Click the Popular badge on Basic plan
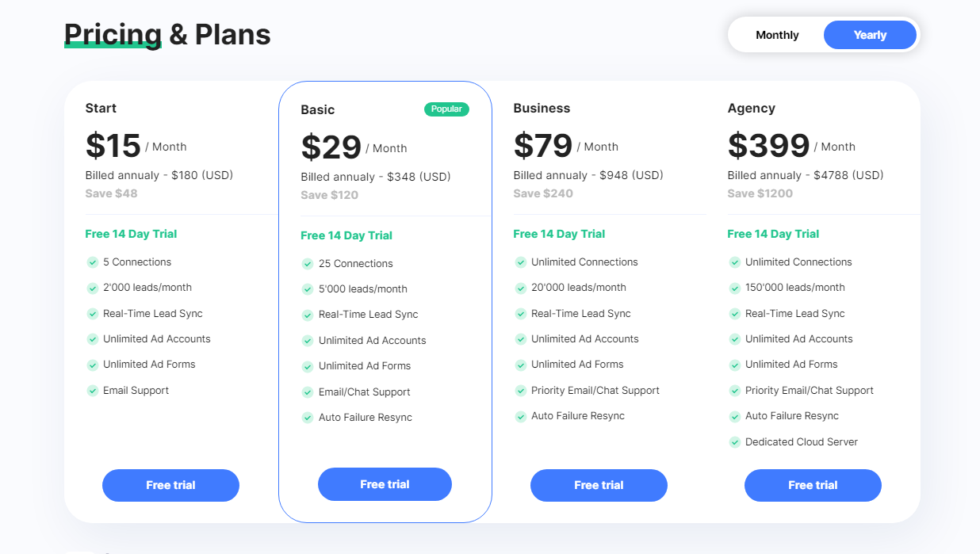 [x=446, y=109]
